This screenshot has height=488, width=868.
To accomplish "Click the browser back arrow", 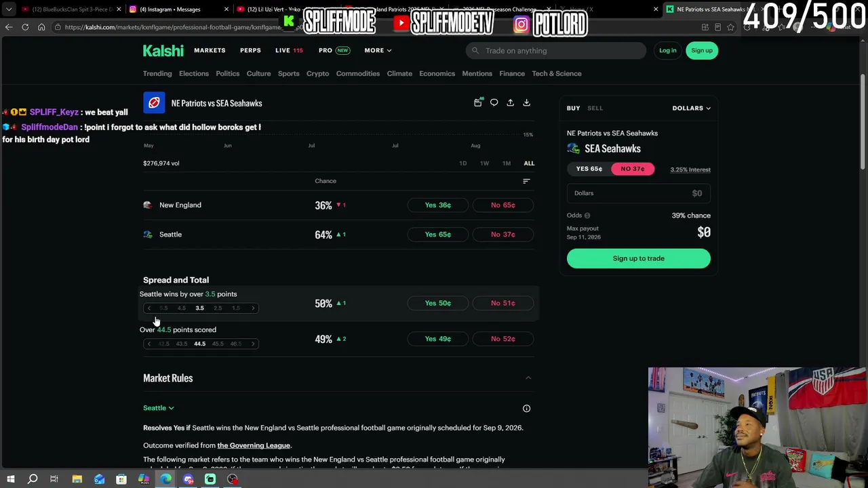I will pos(9,27).
